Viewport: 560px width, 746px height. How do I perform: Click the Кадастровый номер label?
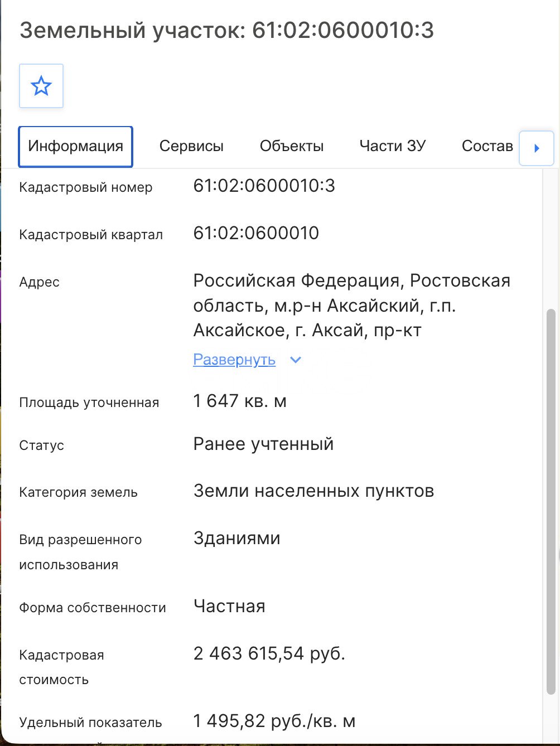click(x=86, y=187)
